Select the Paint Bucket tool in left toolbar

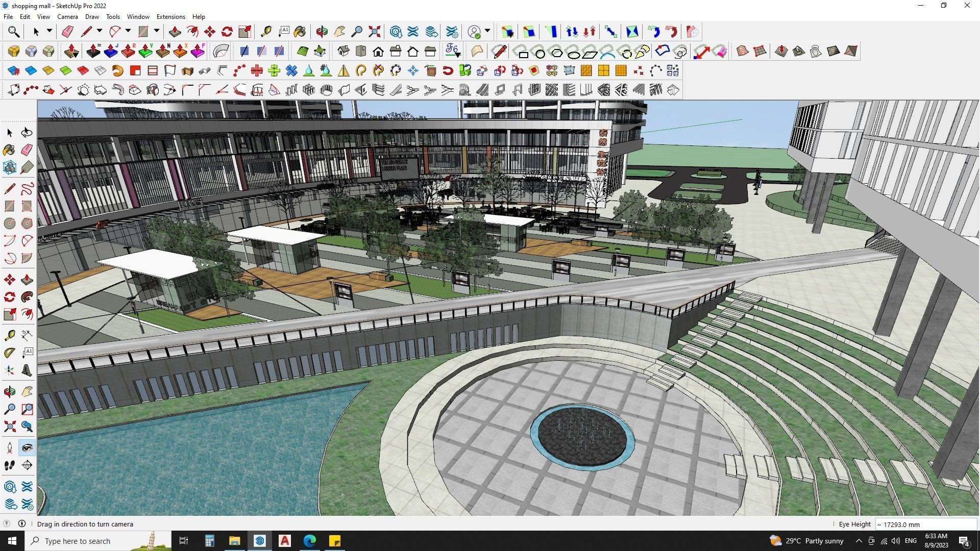click(x=9, y=150)
